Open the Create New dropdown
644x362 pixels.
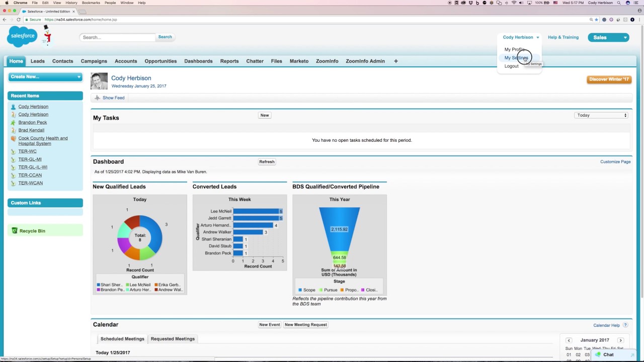click(x=45, y=77)
